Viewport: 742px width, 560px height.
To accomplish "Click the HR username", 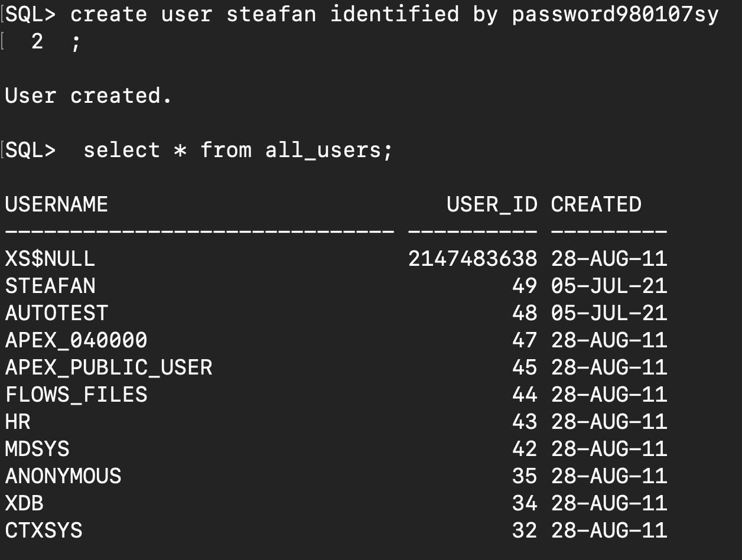I will 18,422.
